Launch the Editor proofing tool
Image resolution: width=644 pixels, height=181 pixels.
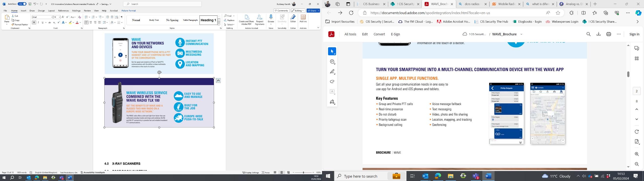click(293, 19)
